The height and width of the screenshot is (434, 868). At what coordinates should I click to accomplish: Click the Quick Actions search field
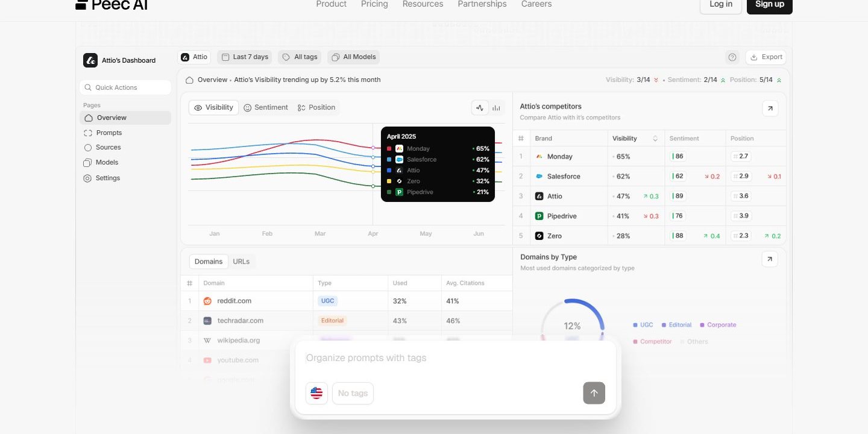click(x=125, y=87)
